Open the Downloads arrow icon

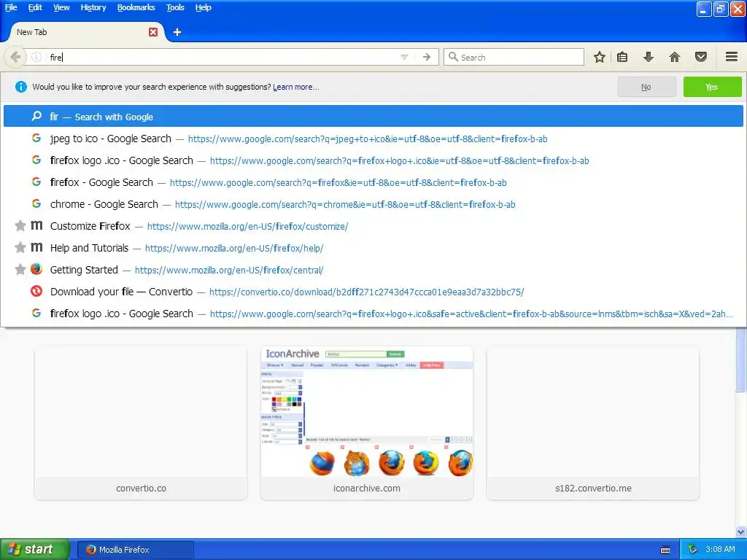pos(648,57)
